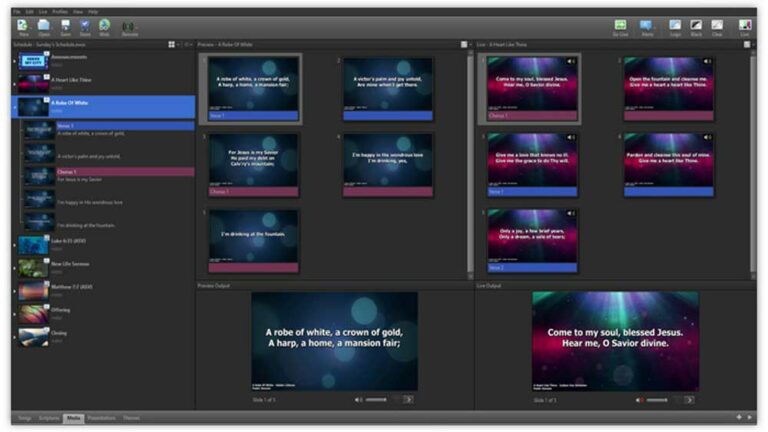
Task: Switch to the Scriptures tab
Action: pyautogui.click(x=49, y=418)
